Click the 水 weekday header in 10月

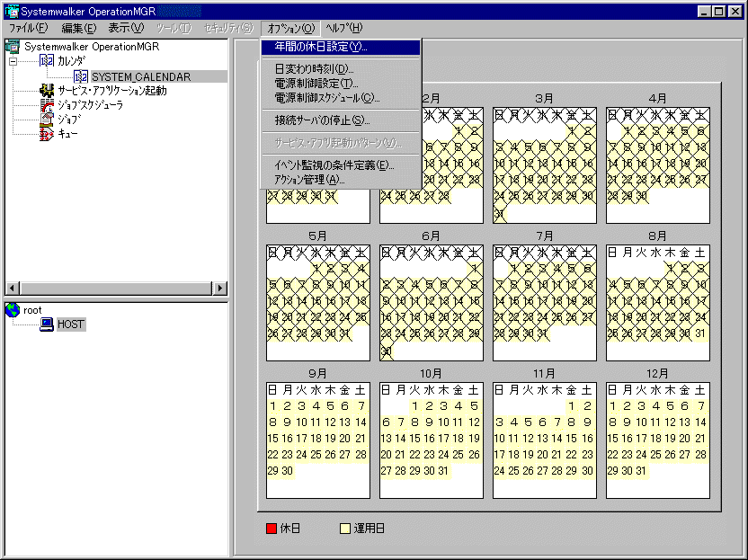[x=430, y=390]
